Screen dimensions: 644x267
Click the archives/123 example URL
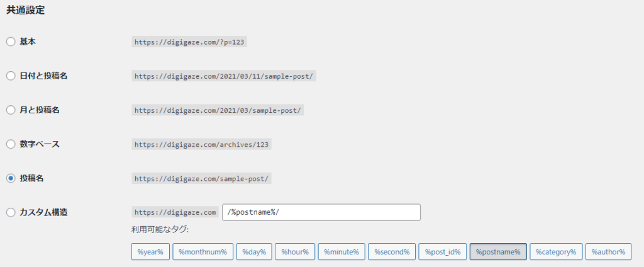point(201,144)
